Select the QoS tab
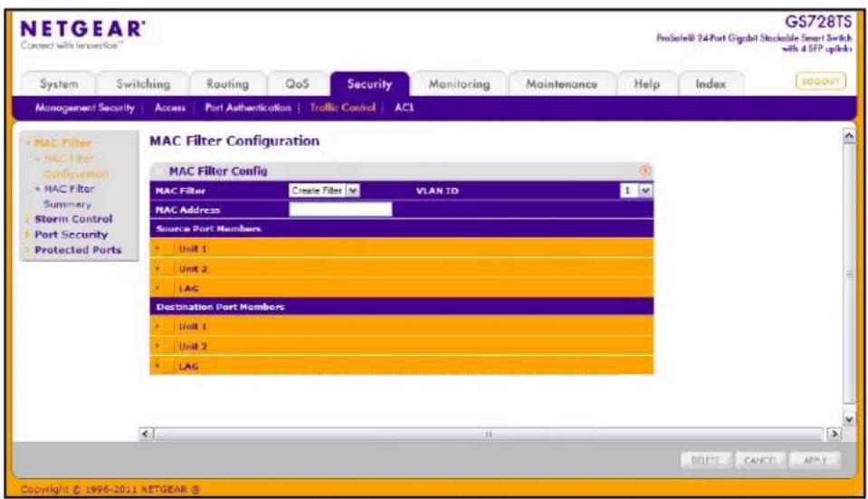 point(297,84)
